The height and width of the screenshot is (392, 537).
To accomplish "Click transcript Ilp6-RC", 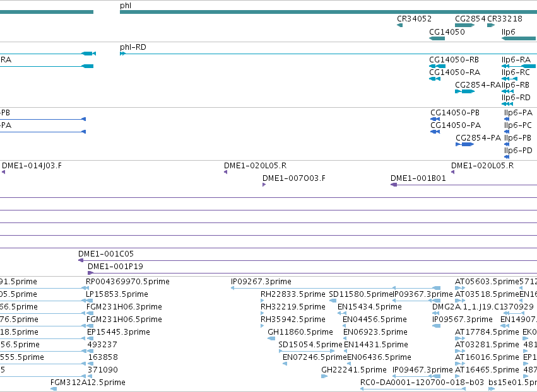I will pos(516,72).
